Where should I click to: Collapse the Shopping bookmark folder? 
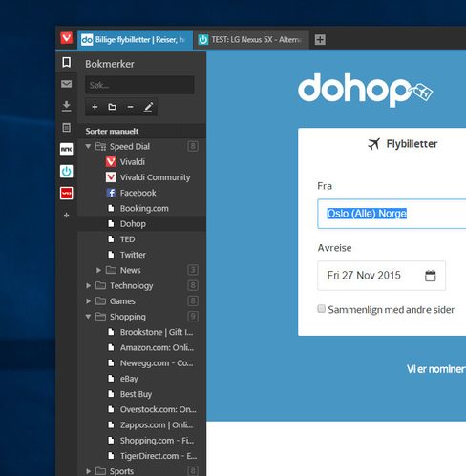coord(88,317)
